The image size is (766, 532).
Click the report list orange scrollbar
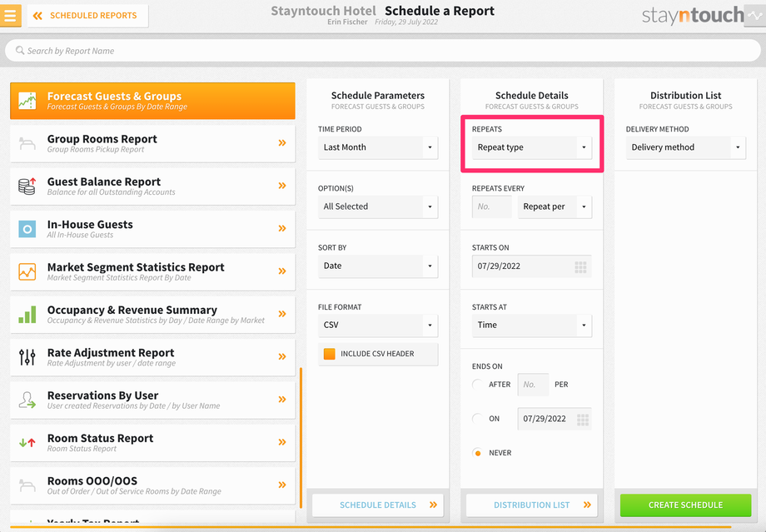[x=301, y=438]
